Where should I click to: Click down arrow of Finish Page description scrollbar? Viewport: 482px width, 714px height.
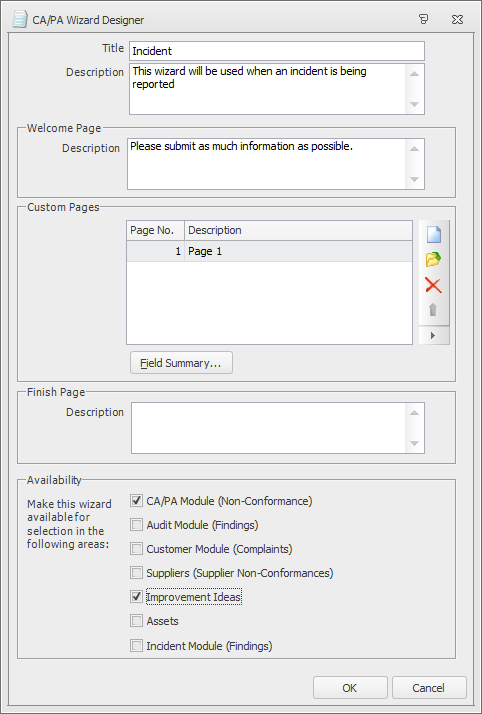[414, 443]
